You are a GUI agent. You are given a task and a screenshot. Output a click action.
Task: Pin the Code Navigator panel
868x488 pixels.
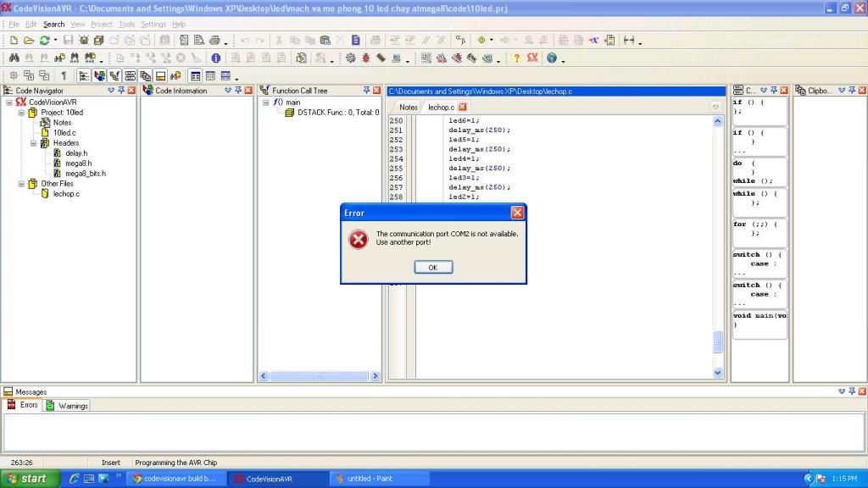click(x=121, y=90)
